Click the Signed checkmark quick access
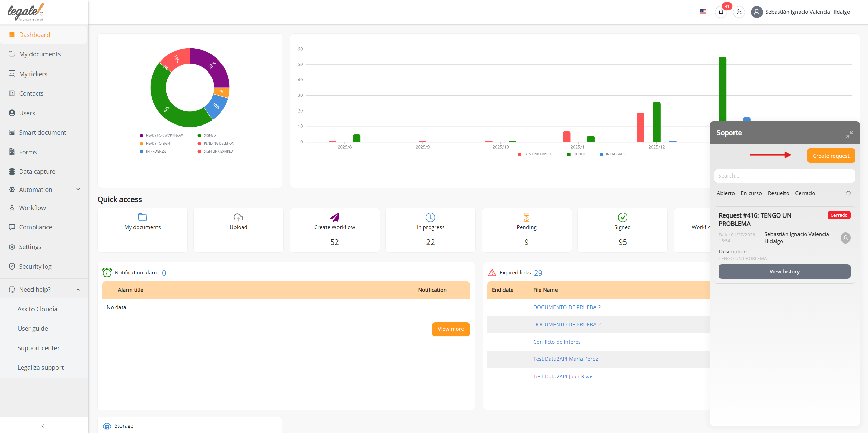868x433 pixels. tap(622, 217)
